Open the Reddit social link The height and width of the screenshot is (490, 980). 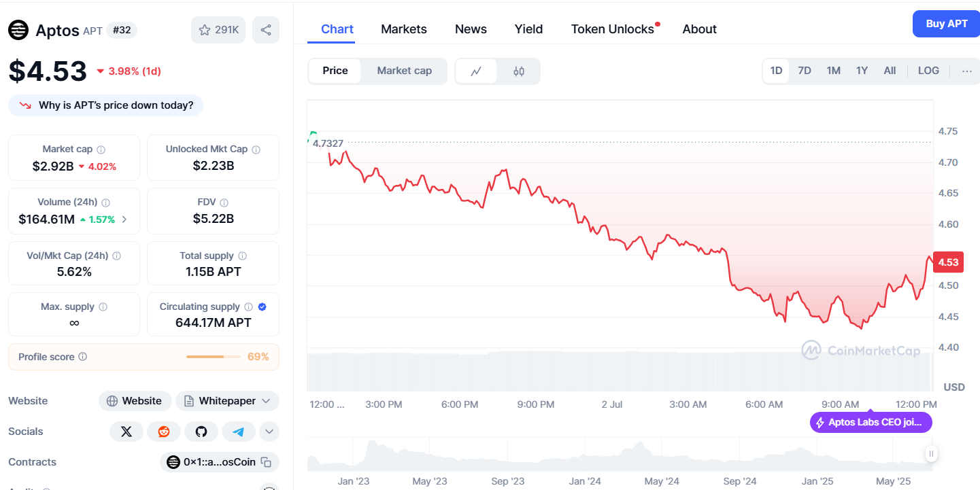(164, 432)
